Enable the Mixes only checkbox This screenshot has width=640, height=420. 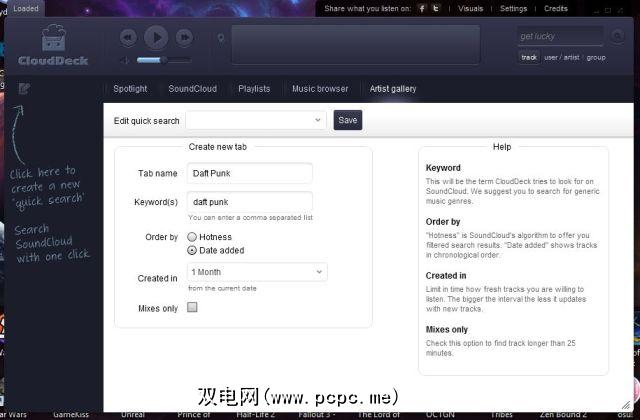tap(192, 307)
